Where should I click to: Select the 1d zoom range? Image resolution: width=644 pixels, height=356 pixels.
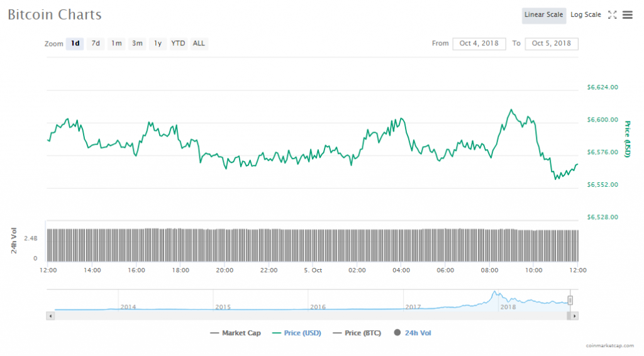(x=75, y=43)
